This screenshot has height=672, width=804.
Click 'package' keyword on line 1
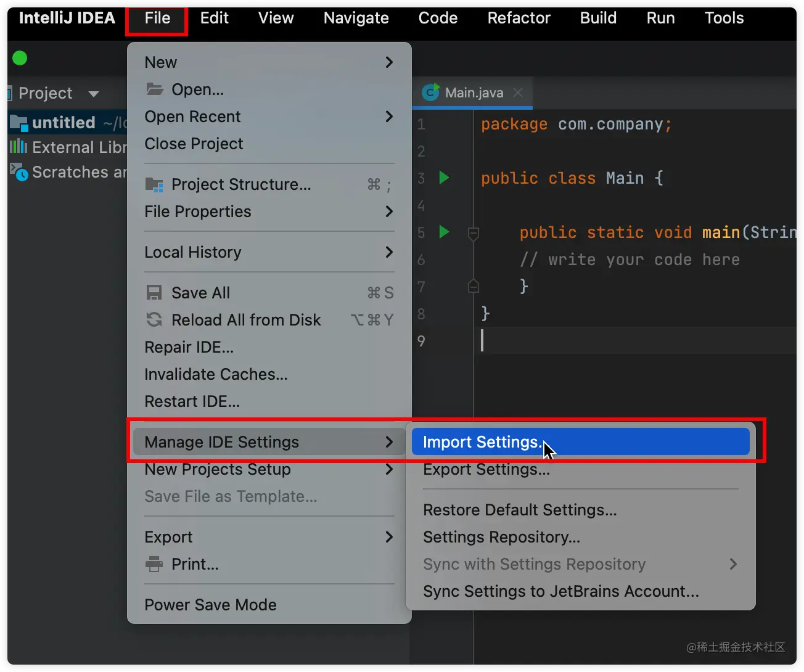pyautogui.click(x=514, y=124)
